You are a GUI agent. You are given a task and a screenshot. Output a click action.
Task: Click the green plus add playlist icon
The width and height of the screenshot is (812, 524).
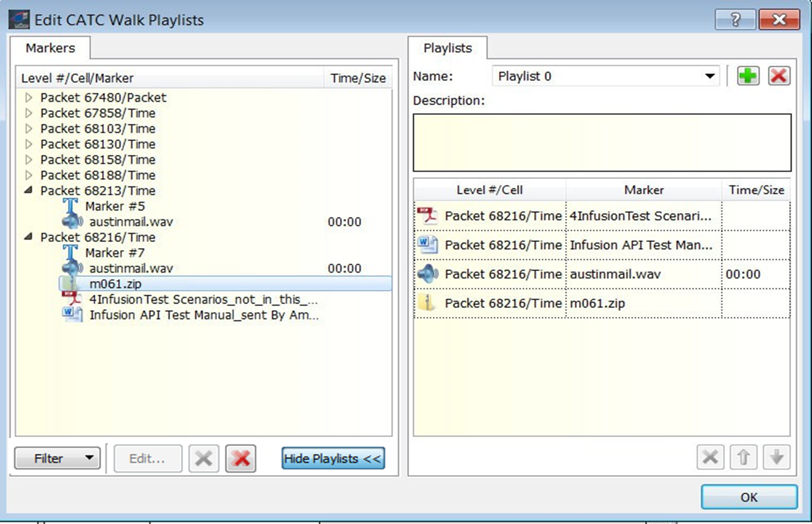click(x=748, y=76)
